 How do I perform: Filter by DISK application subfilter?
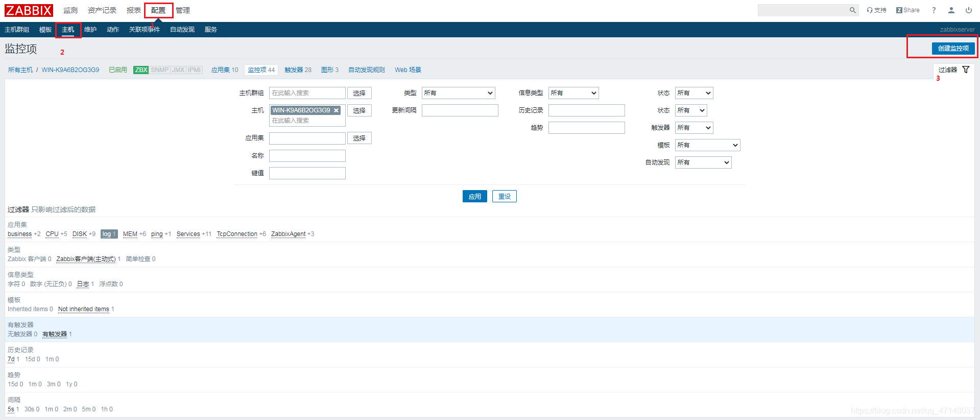(x=80, y=234)
